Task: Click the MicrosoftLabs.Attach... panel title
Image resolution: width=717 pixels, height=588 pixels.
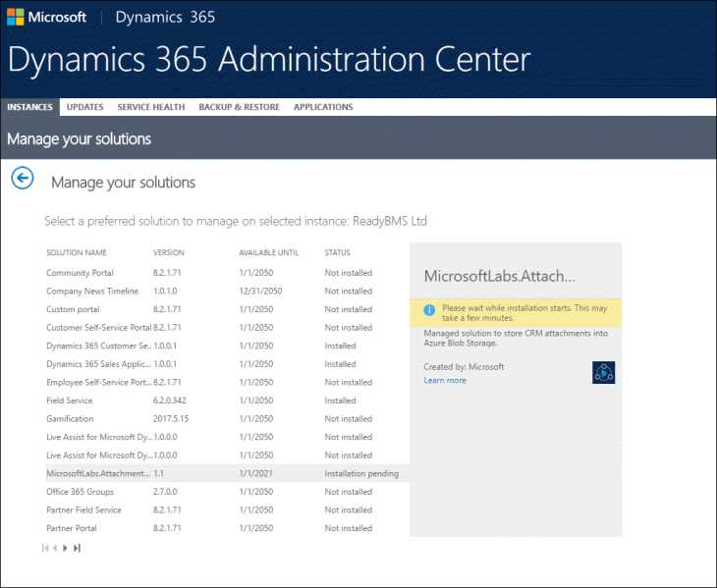Action: click(499, 276)
